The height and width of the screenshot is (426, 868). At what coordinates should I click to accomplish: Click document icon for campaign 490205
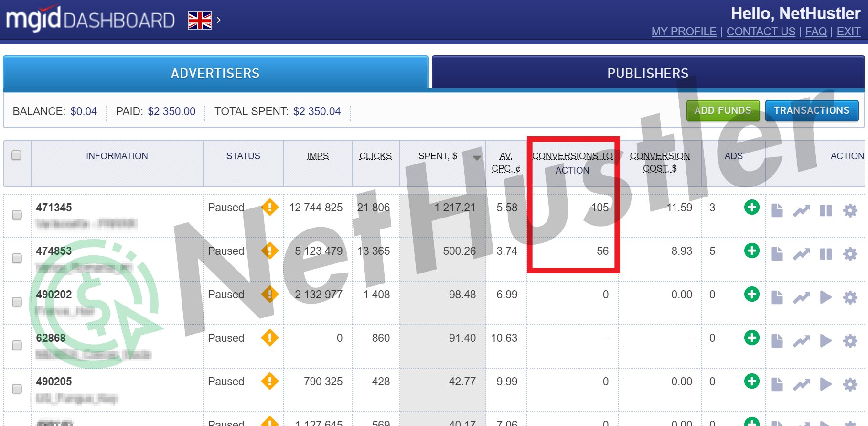point(777,384)
